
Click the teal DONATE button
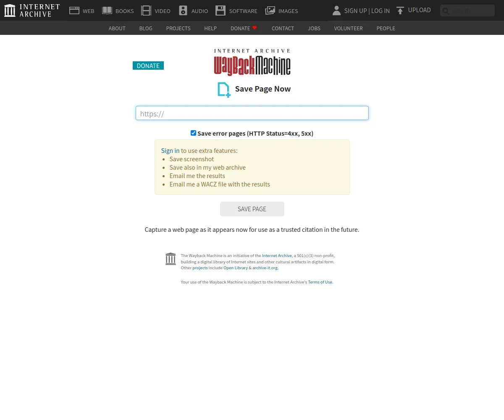coord(148,66)
